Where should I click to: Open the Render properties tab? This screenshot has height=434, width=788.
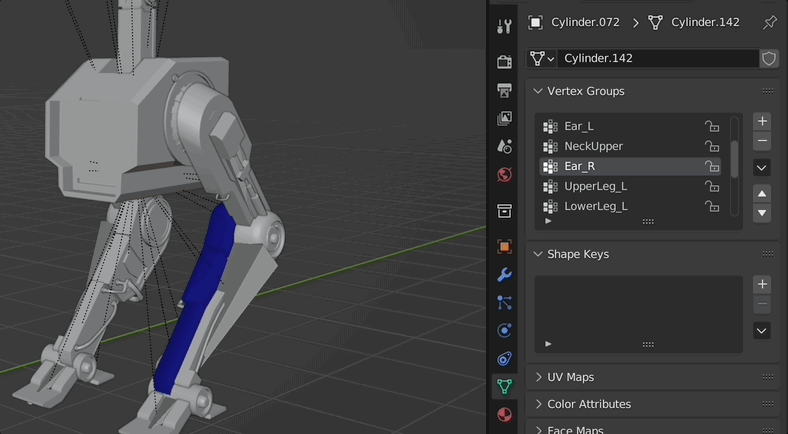pos(504,62)
